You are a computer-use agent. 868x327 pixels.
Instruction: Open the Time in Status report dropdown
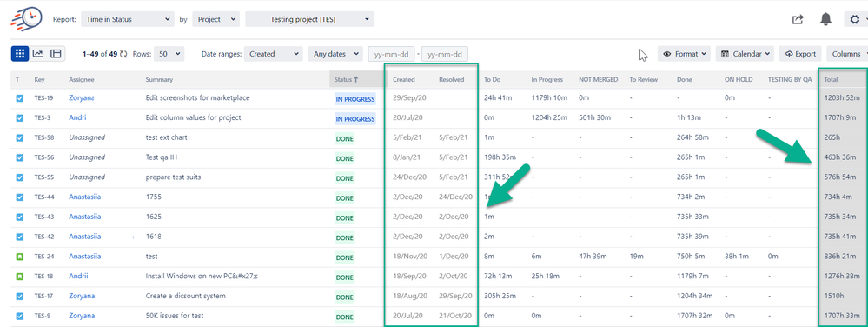pyautogui.click(x=128, y=19)
